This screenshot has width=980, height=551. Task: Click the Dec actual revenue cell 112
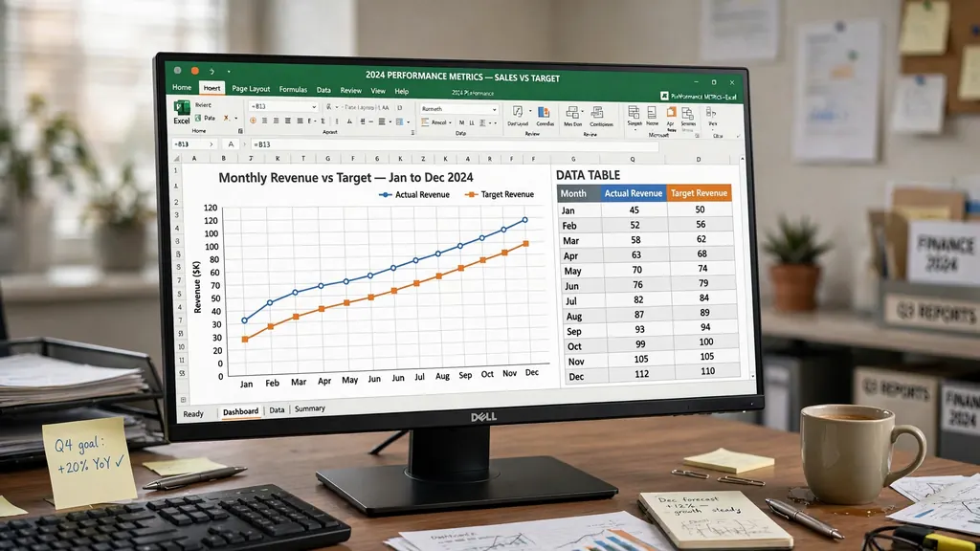click(641, 374)
